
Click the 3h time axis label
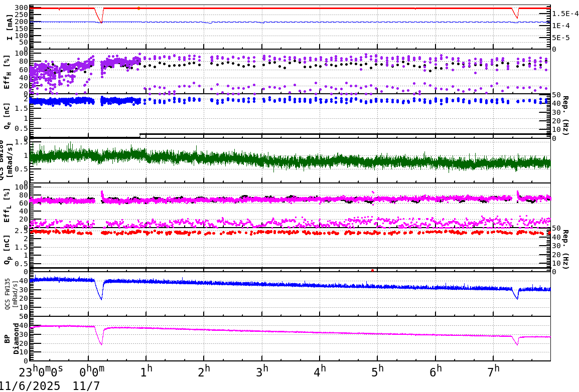(x=262, y=370)
